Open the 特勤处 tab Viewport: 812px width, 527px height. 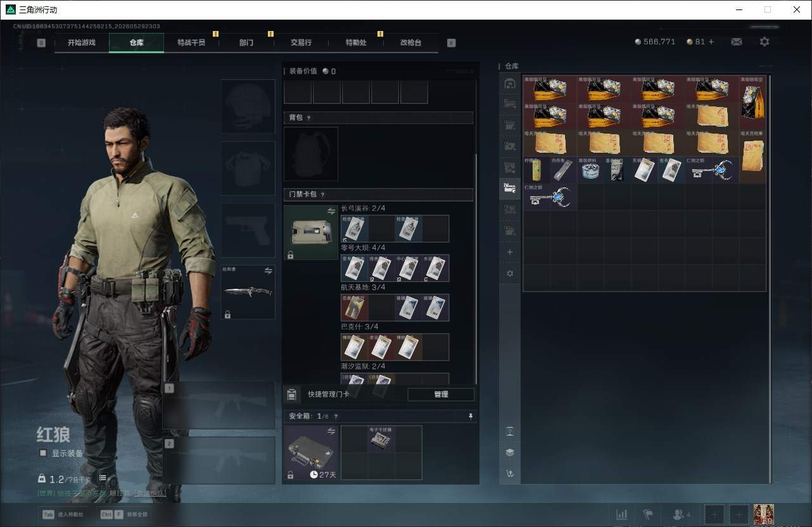[356, 42]
